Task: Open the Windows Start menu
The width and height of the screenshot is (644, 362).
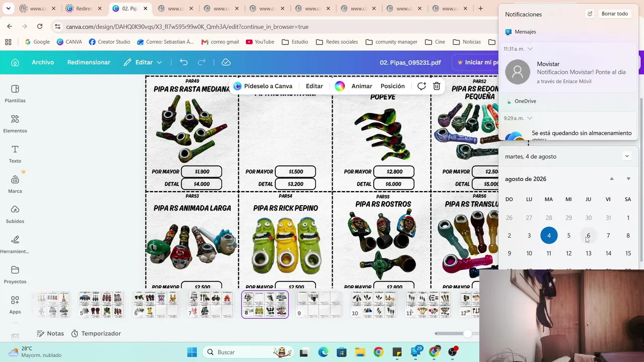Action: (192, 352)
